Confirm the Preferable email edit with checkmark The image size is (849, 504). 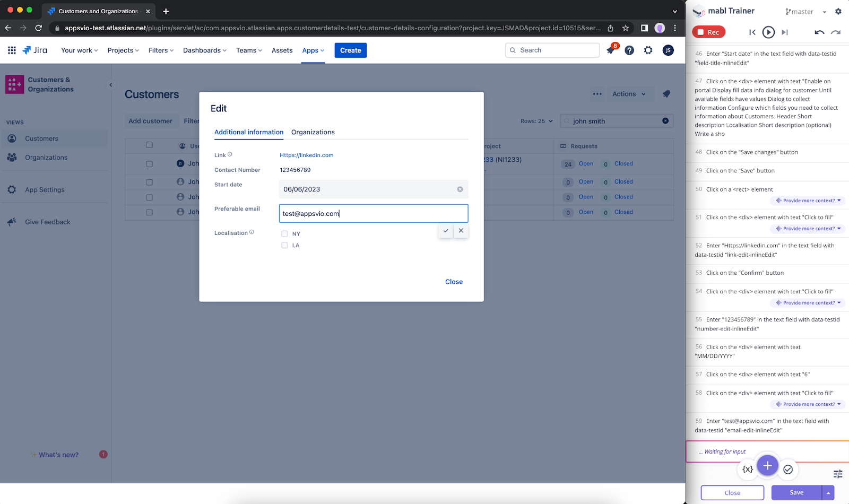click(x=446, y=231)
